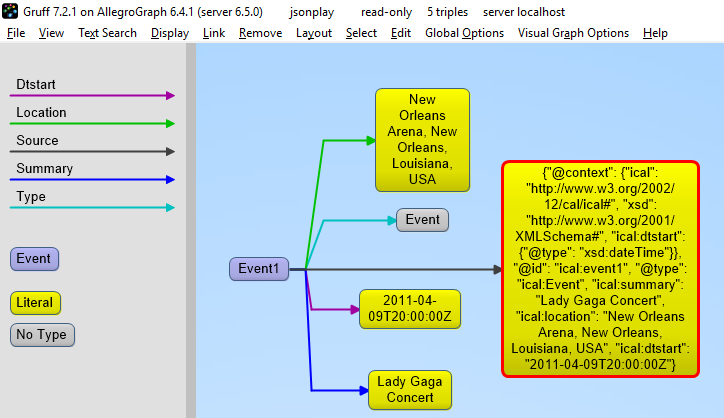Click the yellow Literal legend button
Image resolution: width=724 pixels, height=418 pixels.
(34, 301)
